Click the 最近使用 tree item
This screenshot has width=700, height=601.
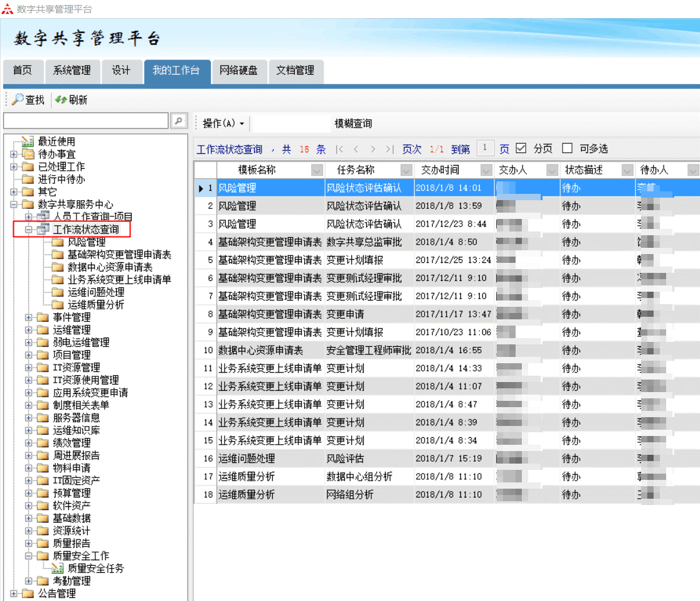coord(56,142)
